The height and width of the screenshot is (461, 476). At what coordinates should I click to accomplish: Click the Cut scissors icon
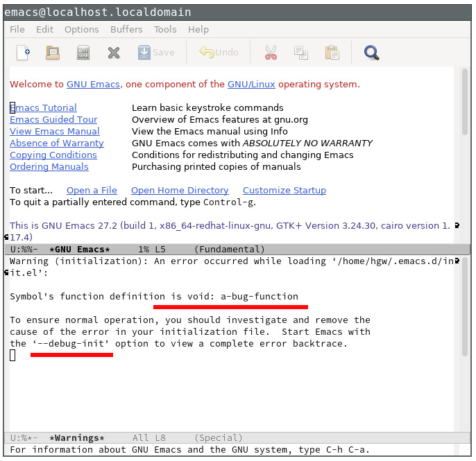pyautogui.click(x=271, y=53)
